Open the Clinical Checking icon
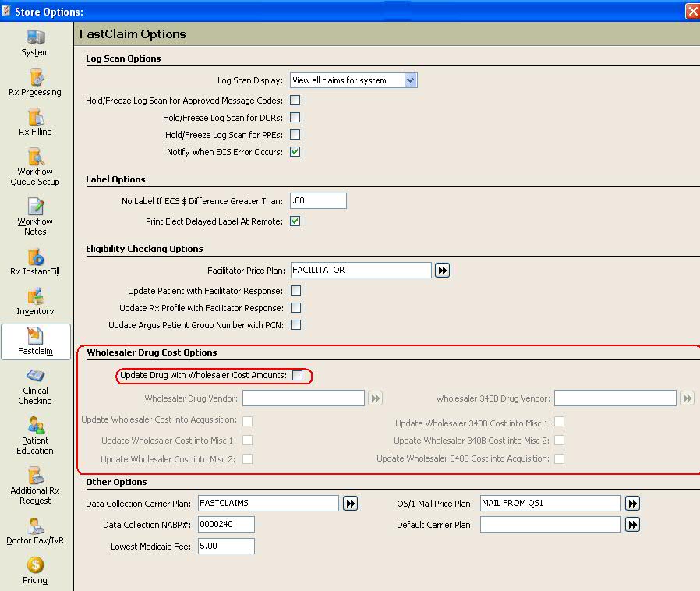This screenshot has width=700, height=591. click(x=35, y=375)
